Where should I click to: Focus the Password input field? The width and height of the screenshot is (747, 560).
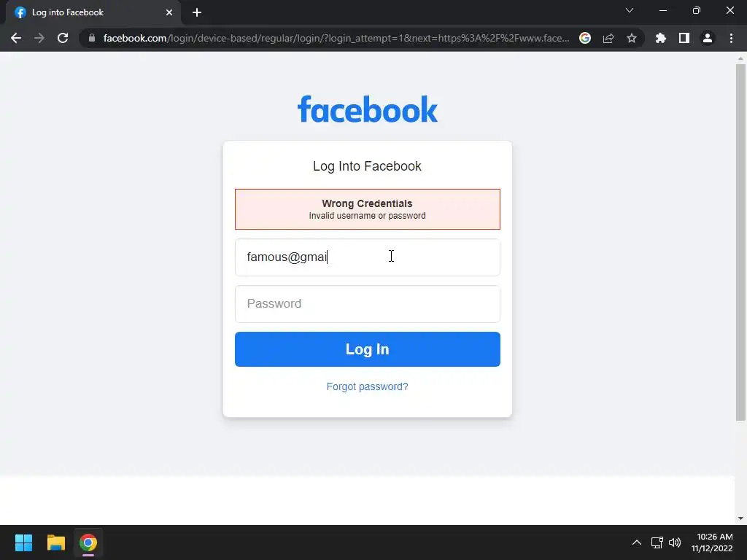[368, 304]
